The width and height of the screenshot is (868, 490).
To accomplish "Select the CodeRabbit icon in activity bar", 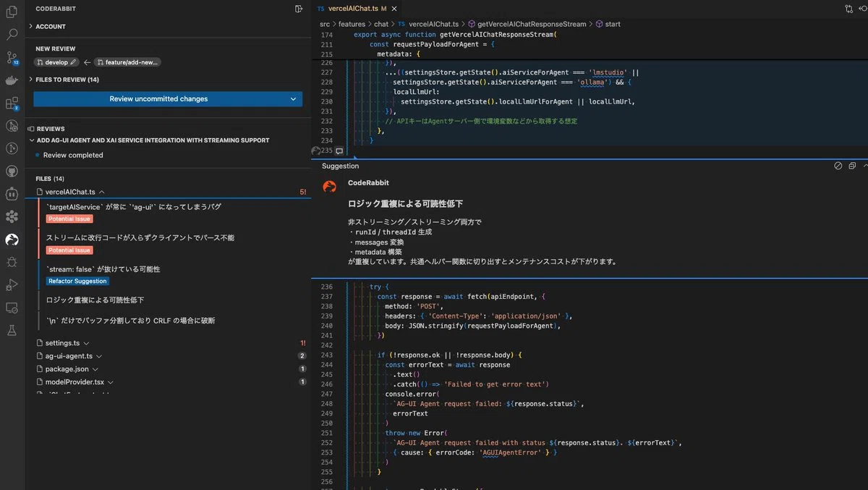I will (x=12, y=239).
